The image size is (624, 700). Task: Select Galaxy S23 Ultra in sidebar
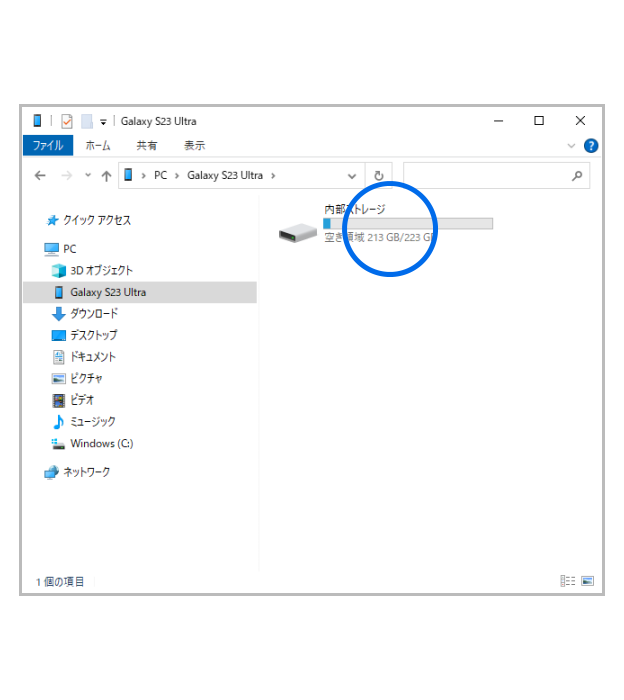pos(140,292)
